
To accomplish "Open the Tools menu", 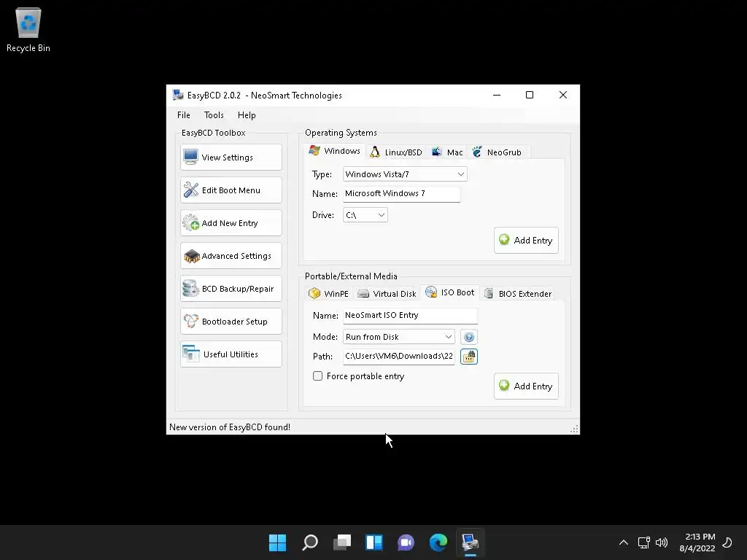I will (214, 115).
